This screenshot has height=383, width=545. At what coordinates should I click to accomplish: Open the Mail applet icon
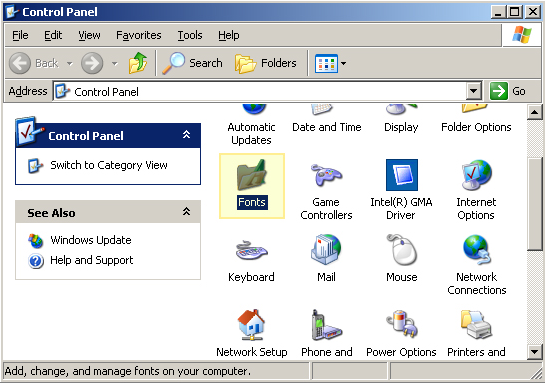click(326, 250)
